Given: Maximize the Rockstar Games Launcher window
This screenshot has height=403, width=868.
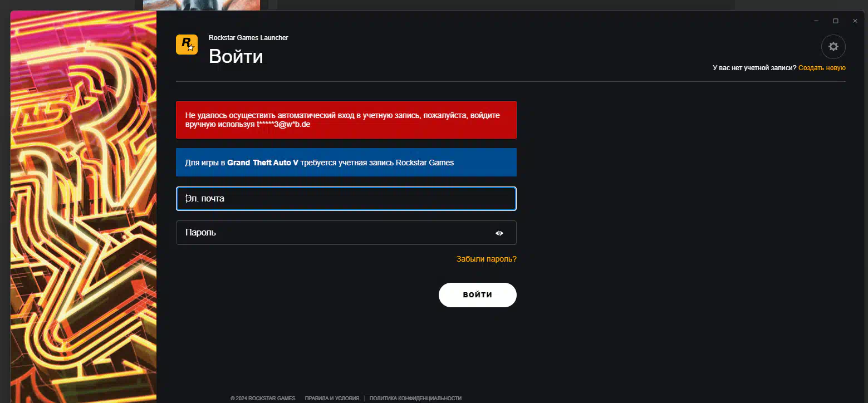Looking at the screenshot, I should (x=836, y=21).
